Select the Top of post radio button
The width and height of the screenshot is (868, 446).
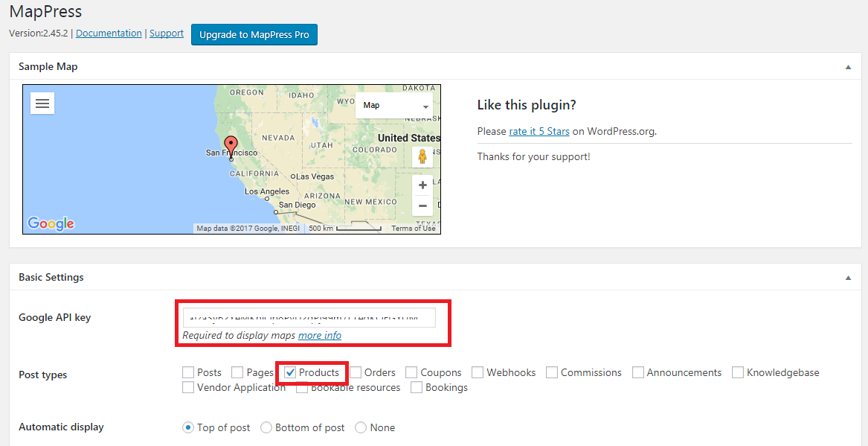click(x=188, y=427)
